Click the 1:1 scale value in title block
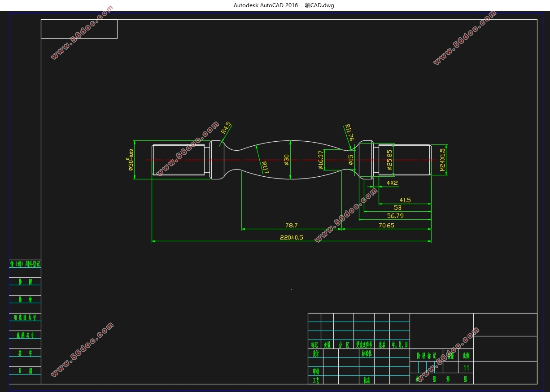 (x=466, y=367)
